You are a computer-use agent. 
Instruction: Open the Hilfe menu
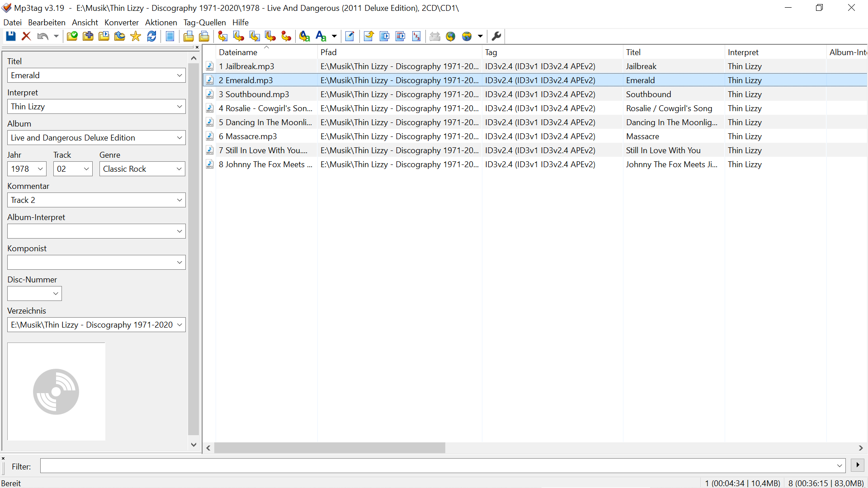pyautogui.click(x=241, y=23)
